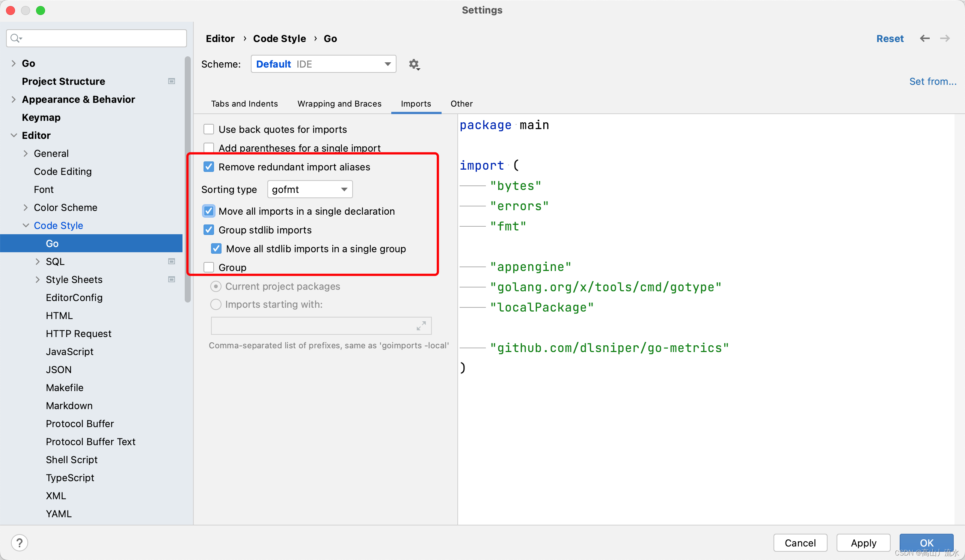Disable Group stdlib imports checkbox
Viewport: 965px width, 560px height.
[x=209, y=230]
